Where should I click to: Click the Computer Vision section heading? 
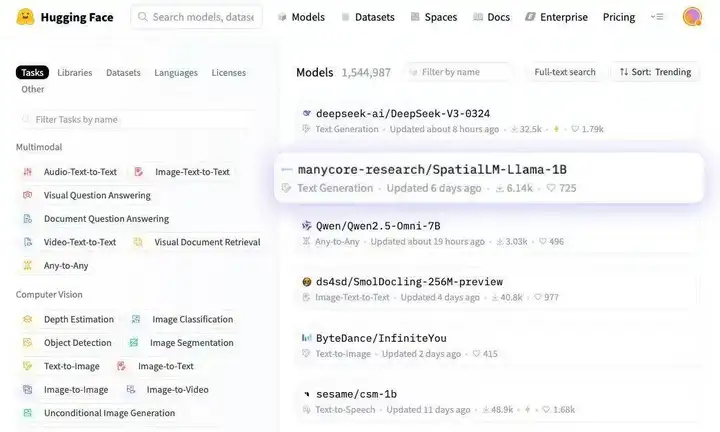[x=49, y=294]
